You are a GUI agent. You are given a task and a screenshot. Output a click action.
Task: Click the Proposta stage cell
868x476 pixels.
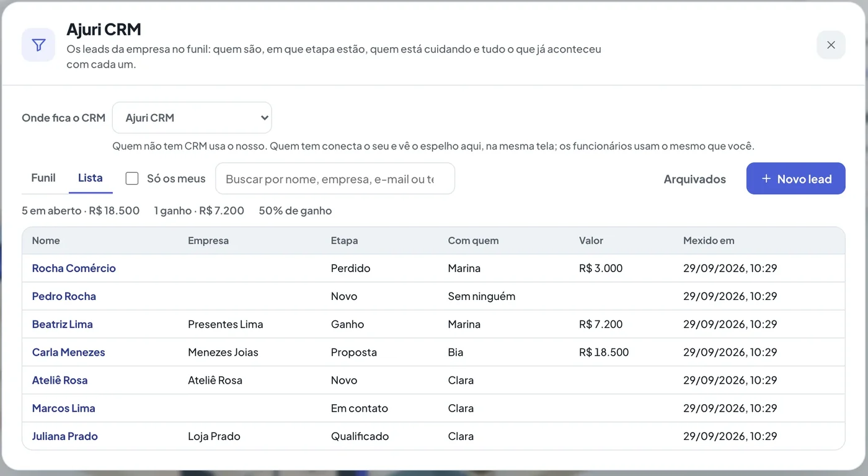(354, 352)
